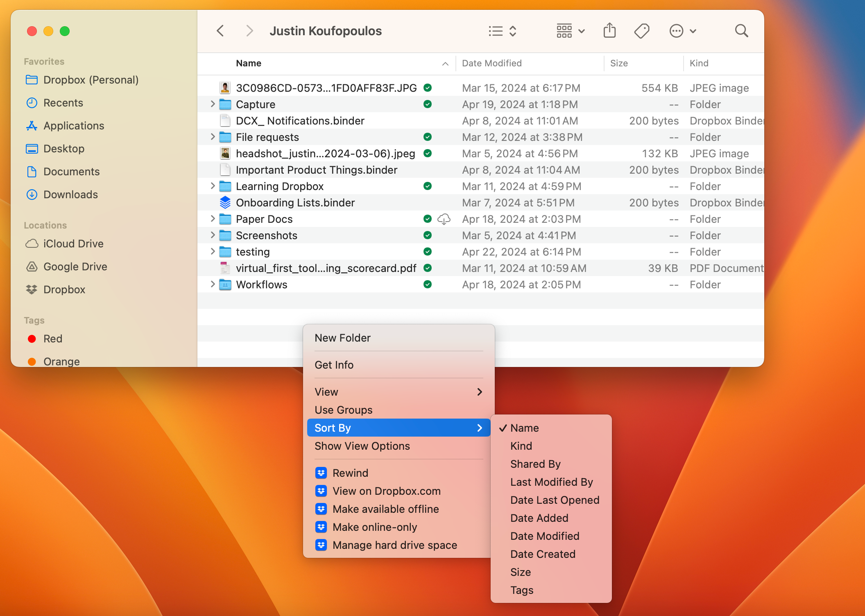Select the Red tag
The image size is (865, 616).
pos(44,339)
